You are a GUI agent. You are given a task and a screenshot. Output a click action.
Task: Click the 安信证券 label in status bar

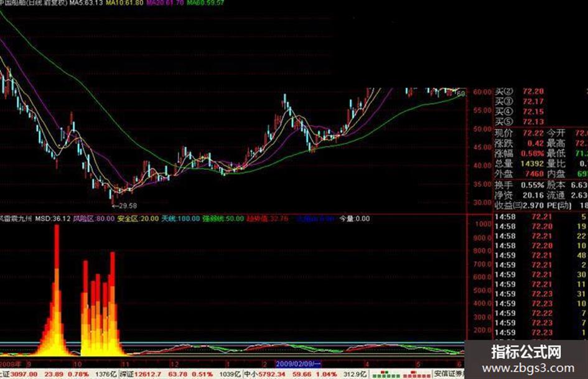click(x=449, y=374)
